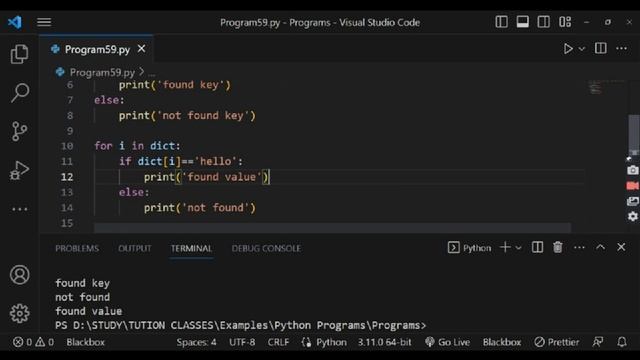Select the Program59.py editor tab

[x=96, y=49]
